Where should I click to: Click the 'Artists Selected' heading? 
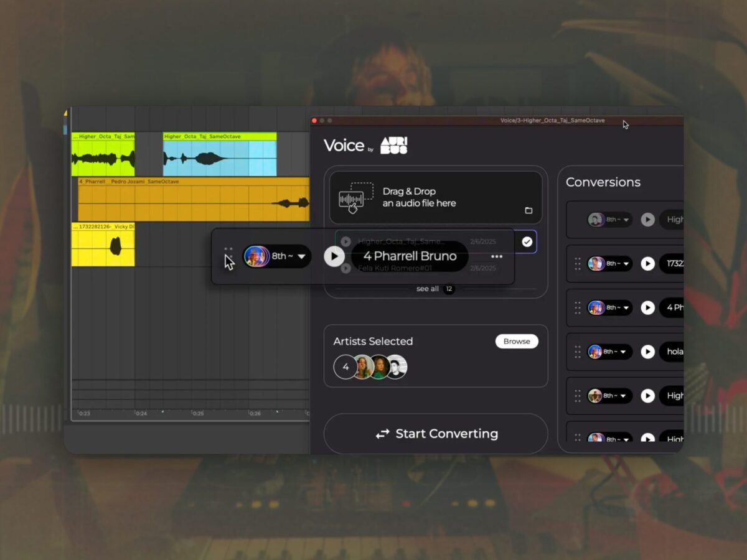point(373,341)
